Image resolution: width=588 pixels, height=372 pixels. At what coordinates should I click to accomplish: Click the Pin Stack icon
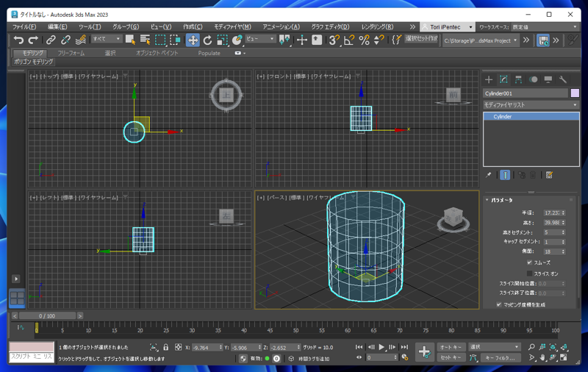tap(488, 175)
